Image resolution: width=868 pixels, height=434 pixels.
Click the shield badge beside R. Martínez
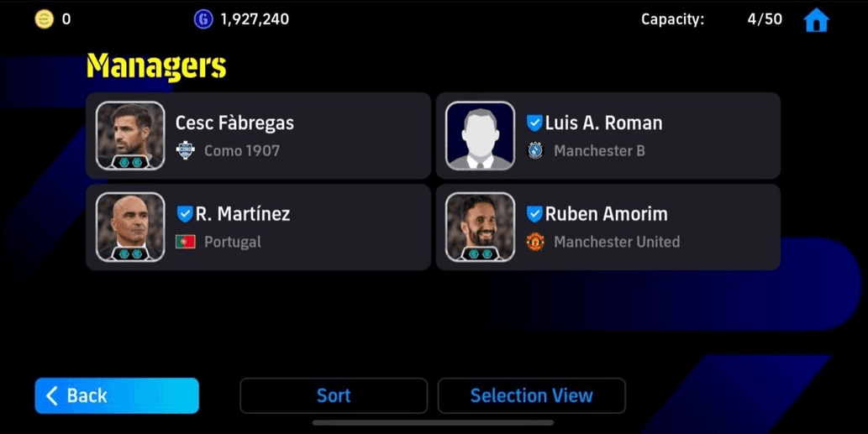click(x=184, y=214)
